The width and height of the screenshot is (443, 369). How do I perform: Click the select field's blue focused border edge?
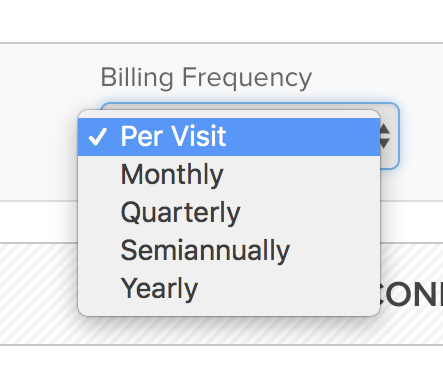tap(398, 136)
